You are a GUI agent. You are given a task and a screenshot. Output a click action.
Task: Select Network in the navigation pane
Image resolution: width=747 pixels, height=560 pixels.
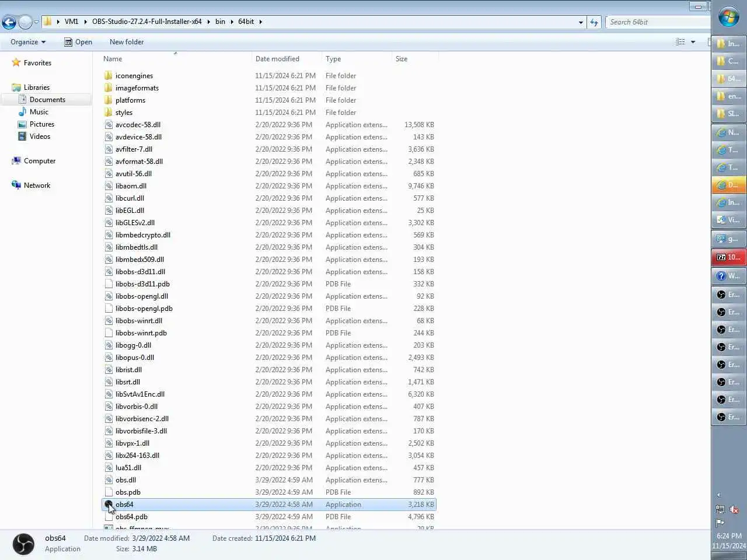tap(37, 185)
